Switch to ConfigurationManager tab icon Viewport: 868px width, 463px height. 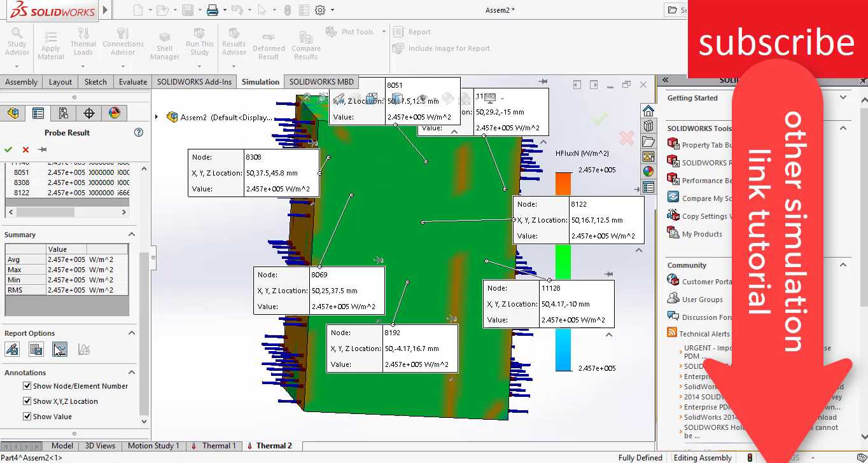point(63,113)
